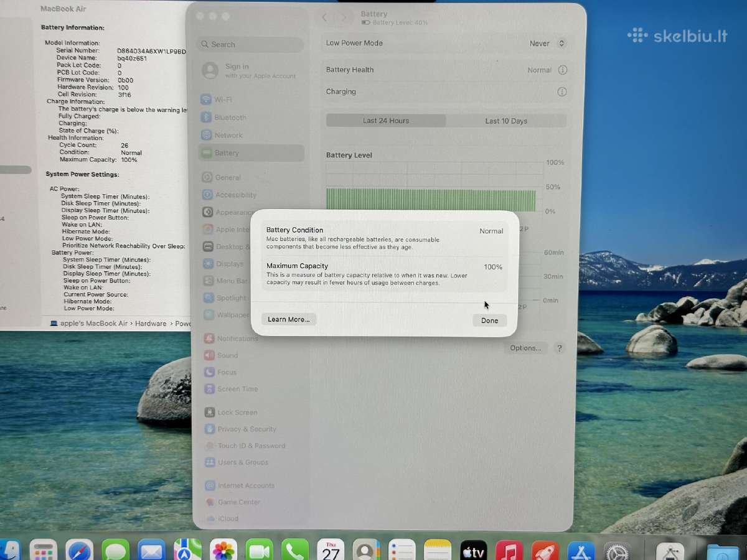747x560 pixels.
Task: Open App Store from the Dock
Action: pyautogui.click(x=581, y=551)
